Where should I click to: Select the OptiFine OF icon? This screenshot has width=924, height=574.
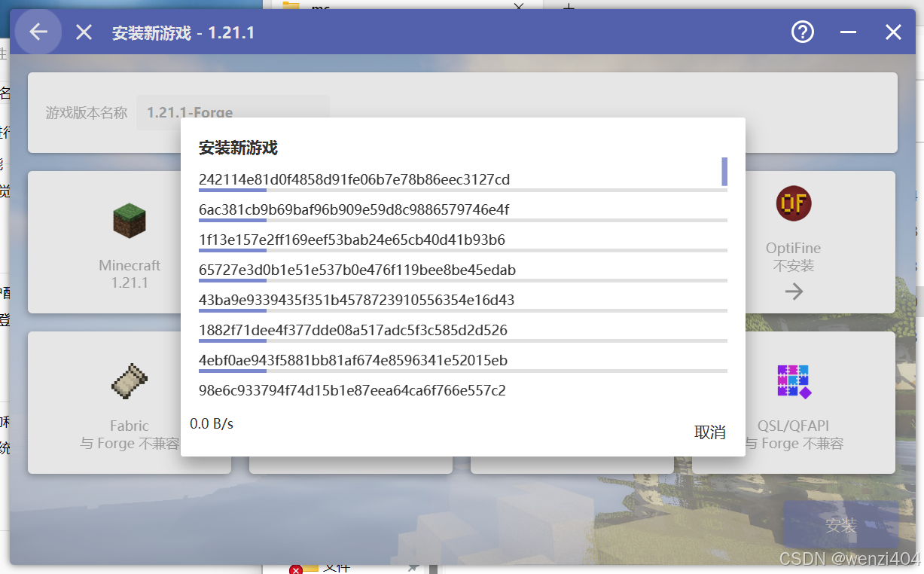(794, 203)
